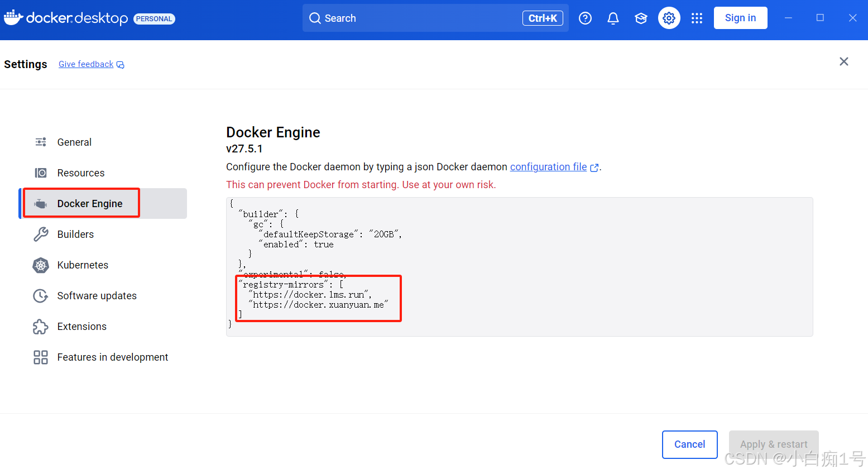Open the help question mark icon
Image resolution: width=868 pixels, height=474 pixels.
[x=585, y=18]
